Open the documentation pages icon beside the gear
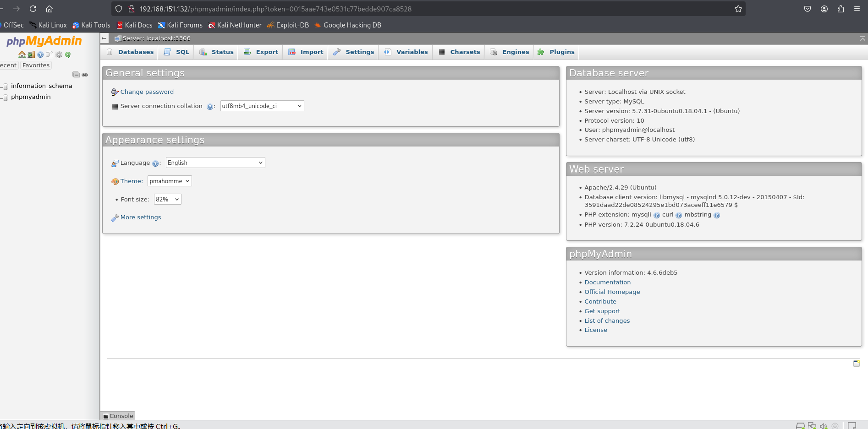 [49, 55]
